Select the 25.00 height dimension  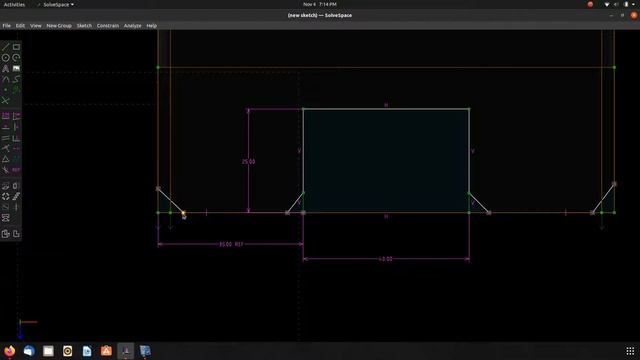pyautogui.click(x=248, y=162)
